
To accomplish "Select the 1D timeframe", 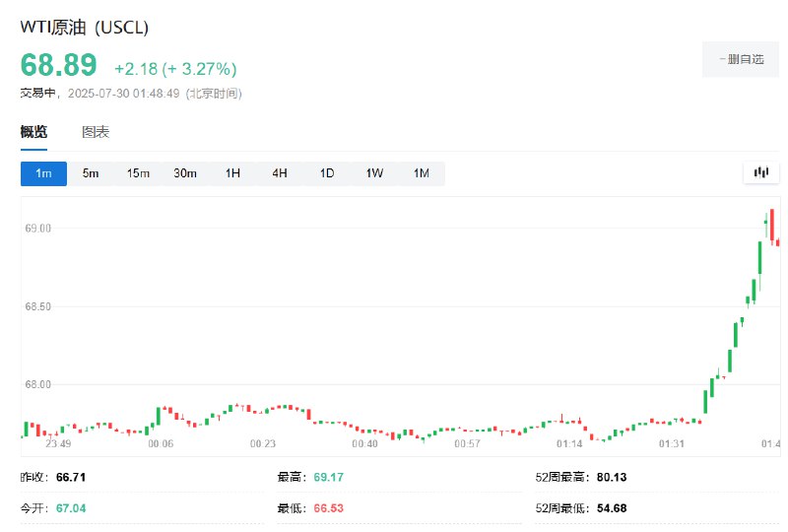I will coord(327,173).
